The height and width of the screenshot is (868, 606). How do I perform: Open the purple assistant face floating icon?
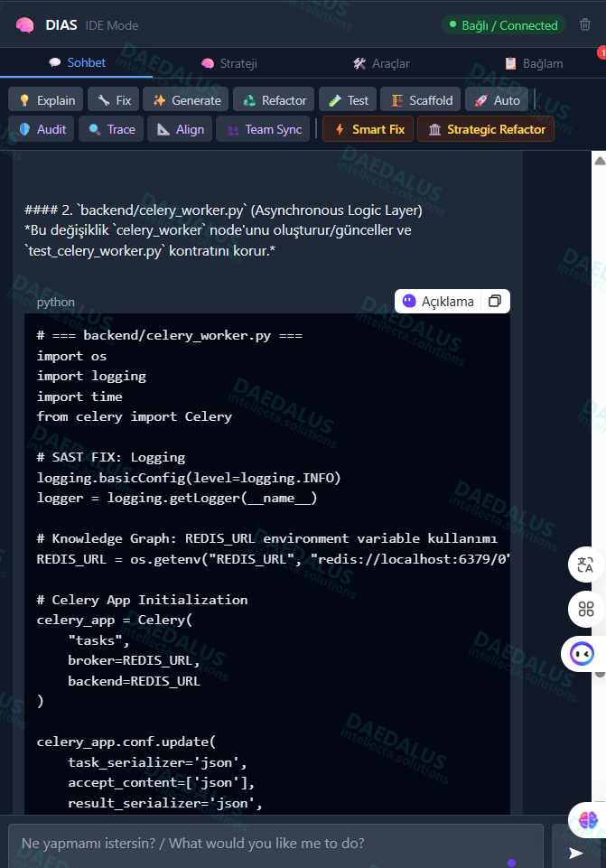tap(583, 654)
